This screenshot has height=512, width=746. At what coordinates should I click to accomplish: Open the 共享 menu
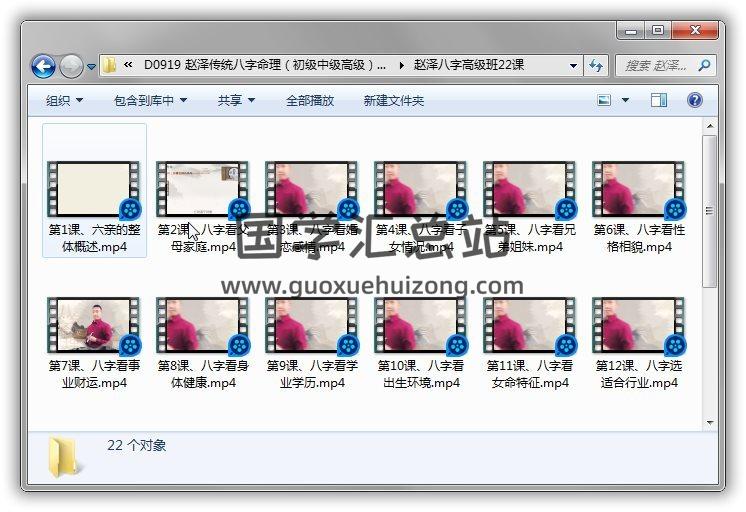click(236, 100)
